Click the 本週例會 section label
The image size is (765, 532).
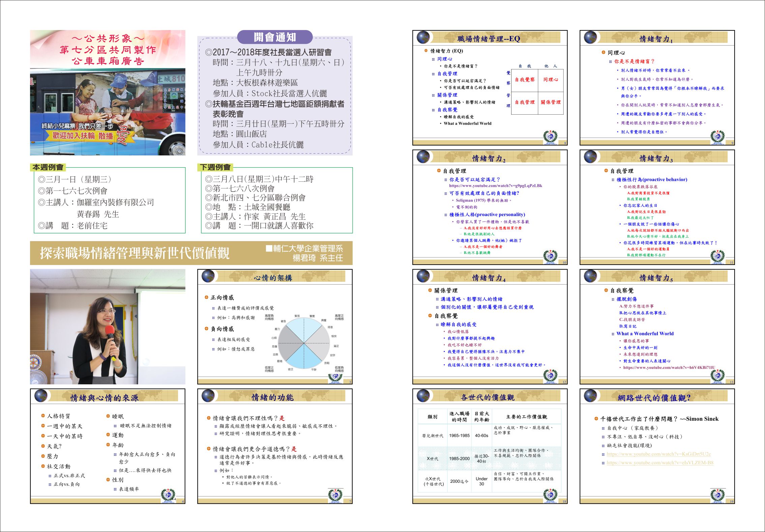click(x=48, y=167)
